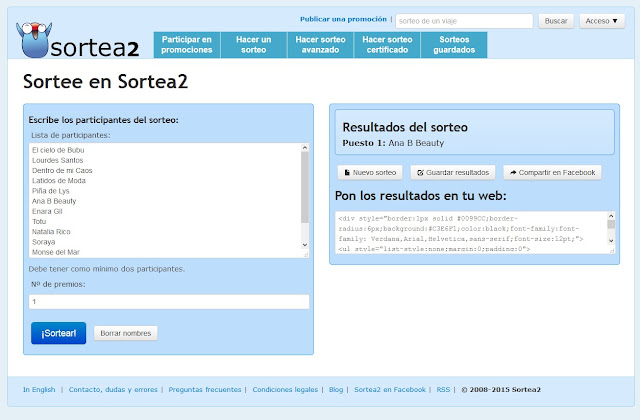Focus the 'Nº de premios' input field
This screenshot has width=640, height=420.
169,302
